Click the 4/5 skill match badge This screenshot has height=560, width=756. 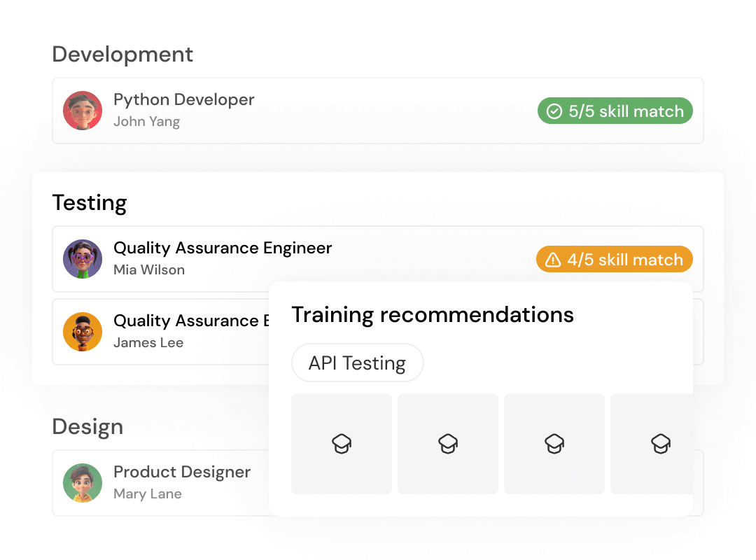click(x=615, y=260)
